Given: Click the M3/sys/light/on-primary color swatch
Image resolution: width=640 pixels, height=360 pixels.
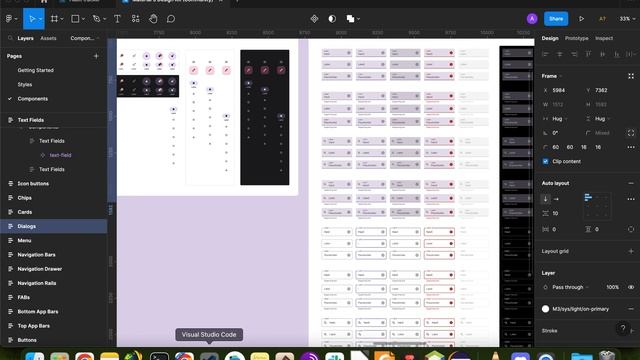Looking at the screenshot, I should 545,309.
